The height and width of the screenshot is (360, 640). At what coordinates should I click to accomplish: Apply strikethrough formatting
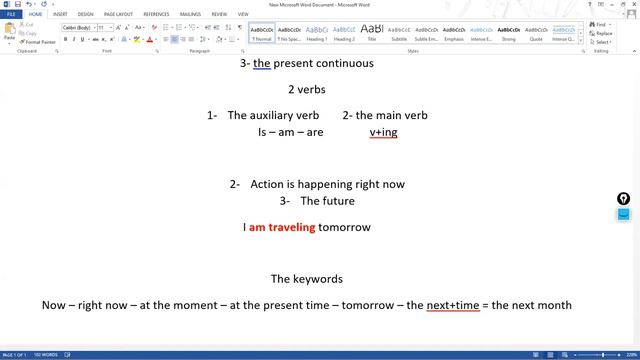point(95,39)
